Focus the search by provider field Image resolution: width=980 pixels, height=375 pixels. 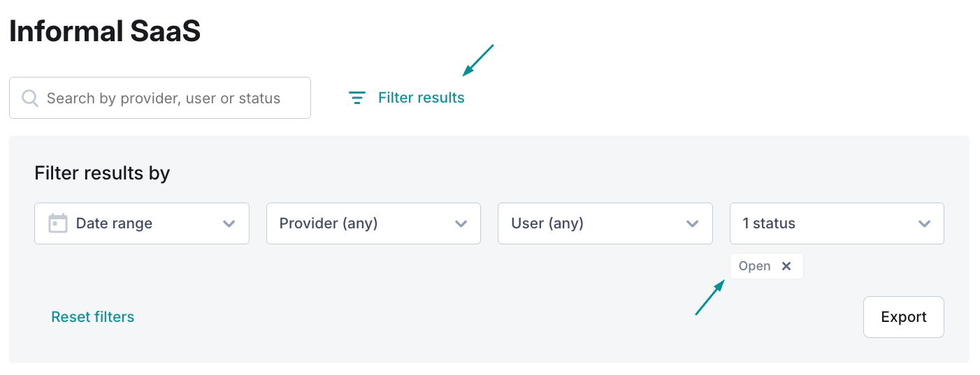tap(160, 98)
